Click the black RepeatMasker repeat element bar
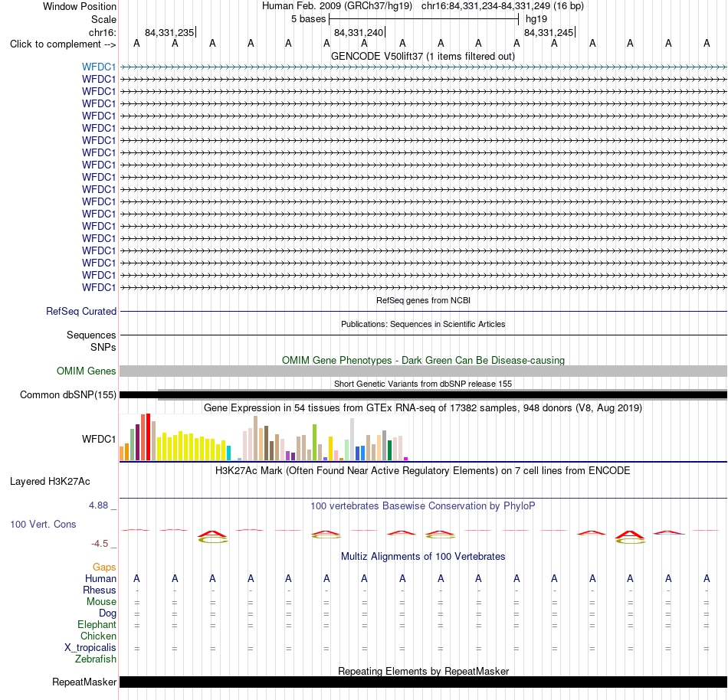This screenshot has height=700, width=728. click(x=423, y=682)
